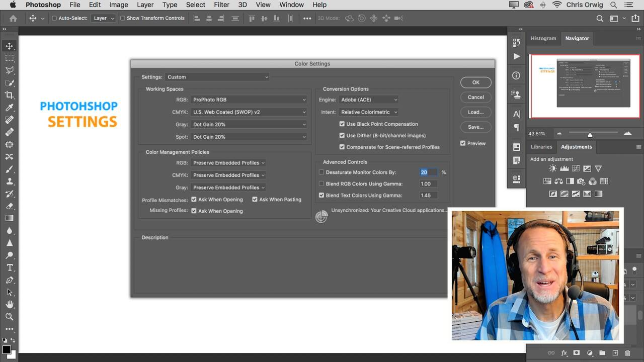Select the Move tool
The image size is (644, 362).
(9, 46)
